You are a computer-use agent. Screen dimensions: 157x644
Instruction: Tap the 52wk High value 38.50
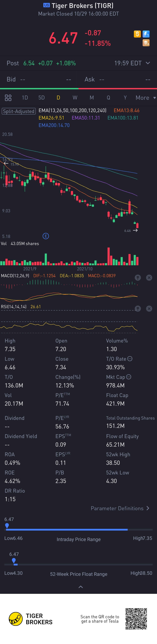click(113, 463)
